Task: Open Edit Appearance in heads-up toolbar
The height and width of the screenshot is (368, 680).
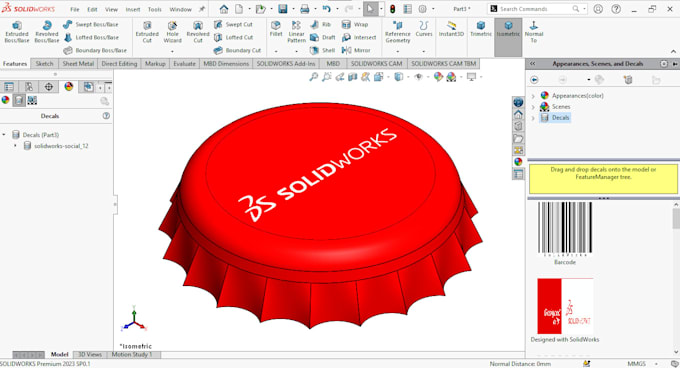Action: [x=438, y=77]
